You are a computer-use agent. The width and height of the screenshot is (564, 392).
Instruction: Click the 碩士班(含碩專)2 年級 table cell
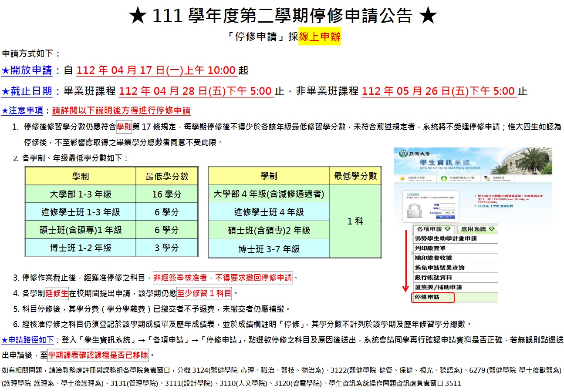point(269,230)
